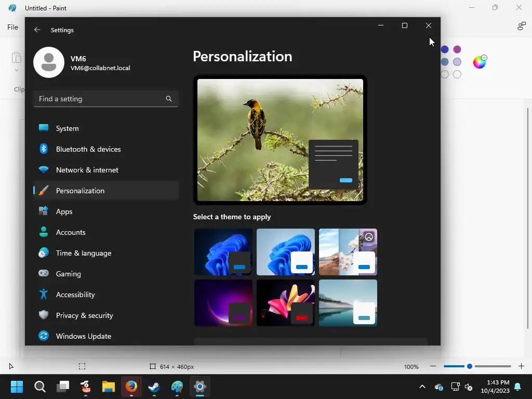The width and height of the screenshot is (532, 399).
Task: Open the File menu in Paint
Action: [12, 27]
